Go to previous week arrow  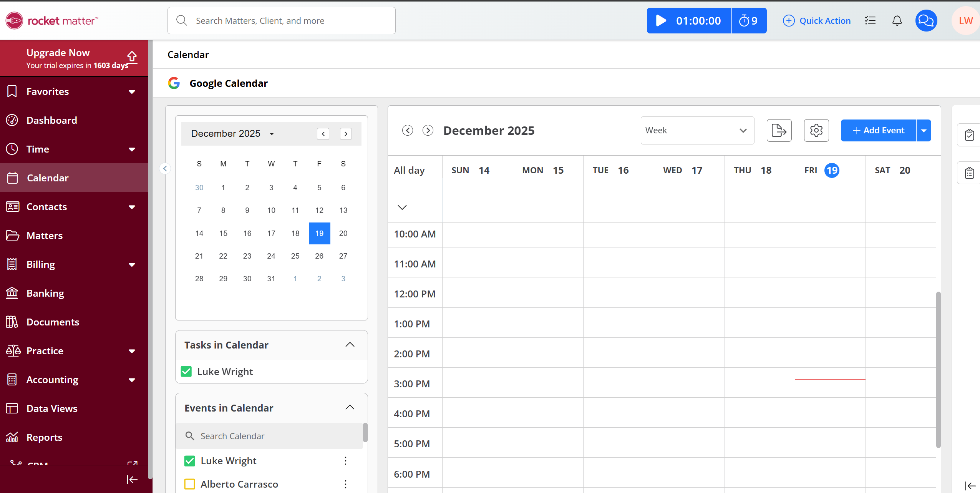coord(408,131)
